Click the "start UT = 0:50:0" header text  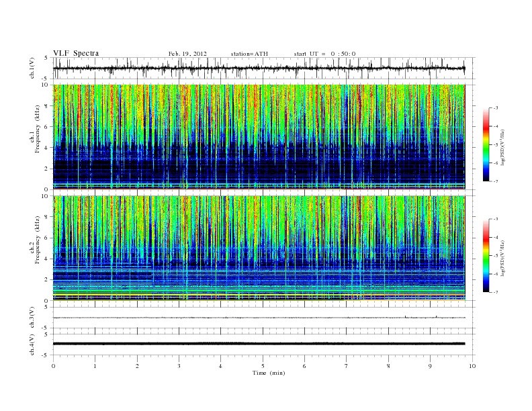(x=324, y=54)
